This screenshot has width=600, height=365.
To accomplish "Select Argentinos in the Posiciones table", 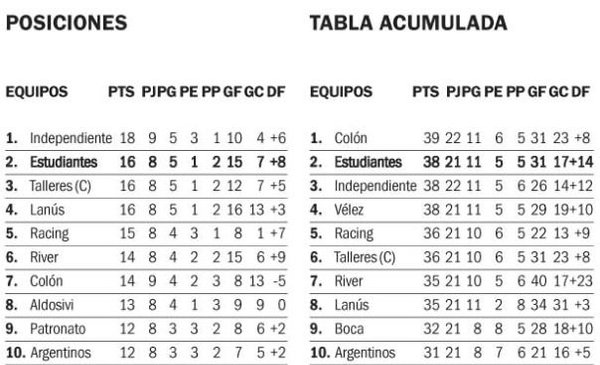I will pos(60,353).
